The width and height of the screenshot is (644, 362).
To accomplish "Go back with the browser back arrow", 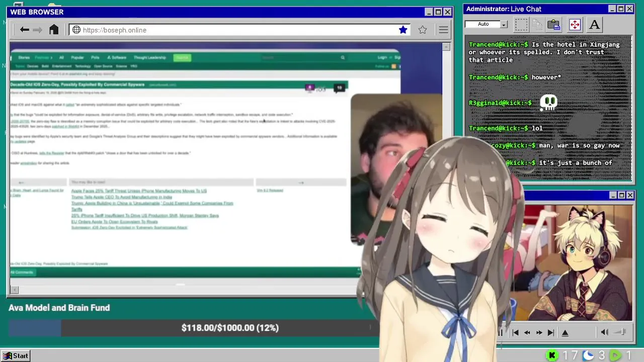I will coord(24,30).
